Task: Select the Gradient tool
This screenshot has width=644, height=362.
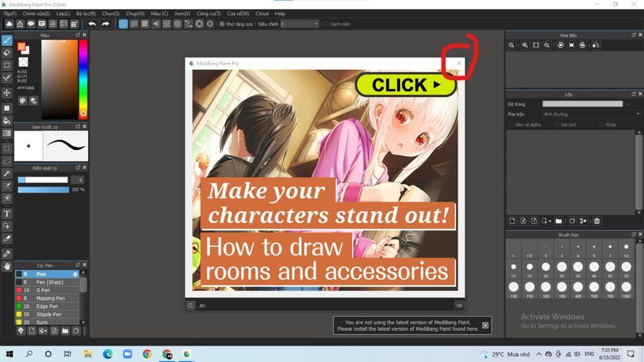Action: point(7,133)
